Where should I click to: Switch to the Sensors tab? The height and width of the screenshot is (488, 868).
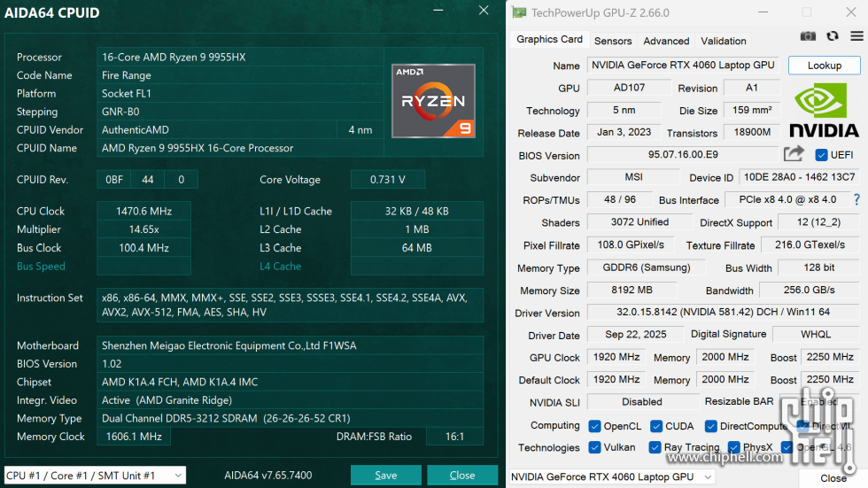(x=613, y=41)
